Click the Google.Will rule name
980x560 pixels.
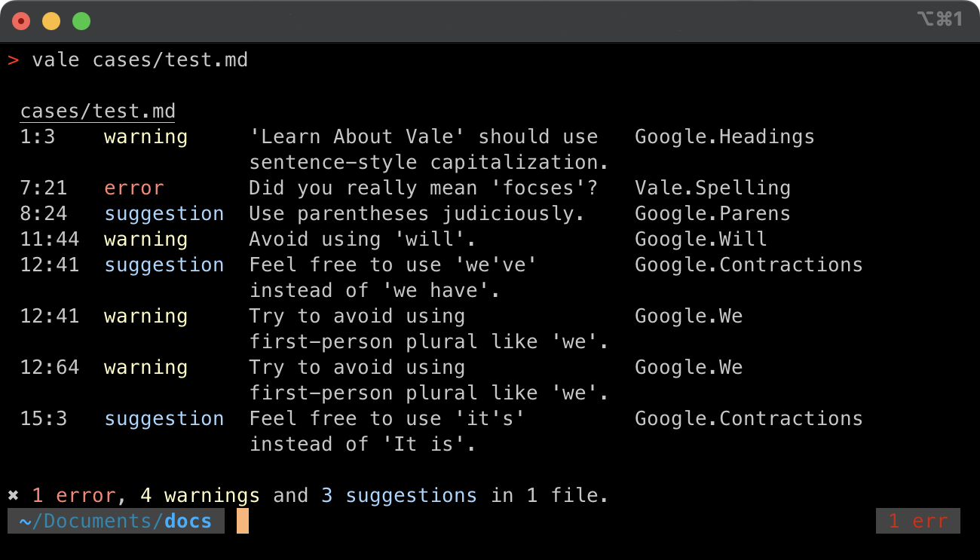[700, 240]
